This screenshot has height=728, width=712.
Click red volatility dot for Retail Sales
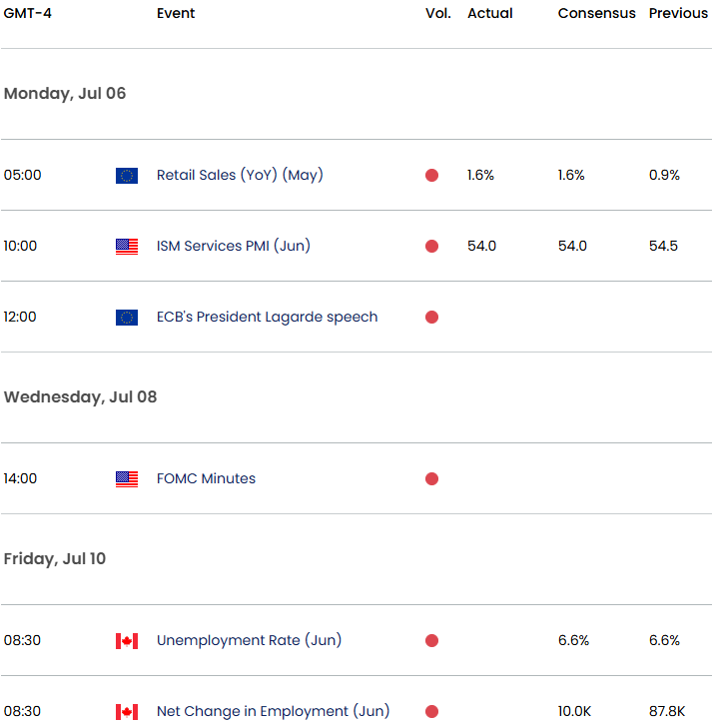pyautogui.click(x=431, y=175)
